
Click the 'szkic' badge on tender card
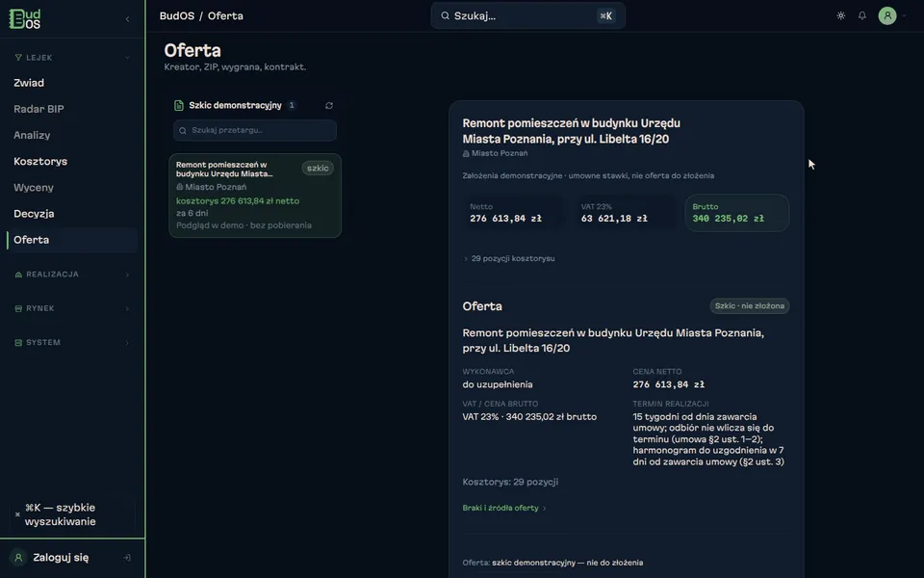coord(318,168)
